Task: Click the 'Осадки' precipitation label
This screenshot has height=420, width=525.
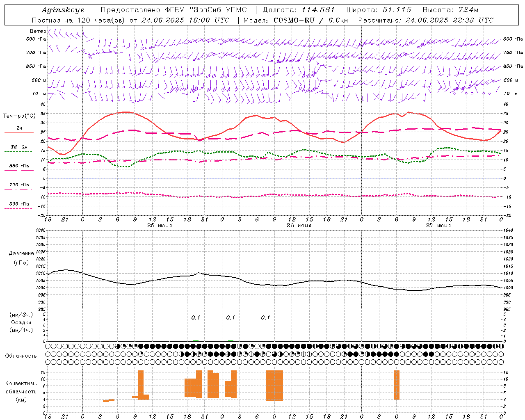Action: click(21, 322)
